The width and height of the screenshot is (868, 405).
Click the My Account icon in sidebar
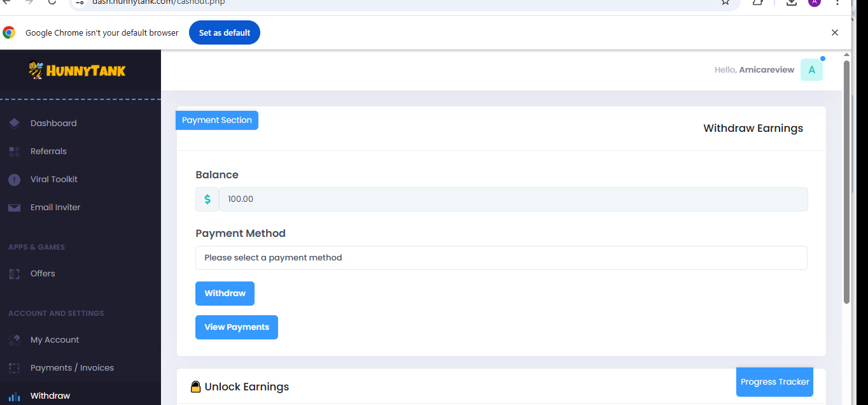14,340
